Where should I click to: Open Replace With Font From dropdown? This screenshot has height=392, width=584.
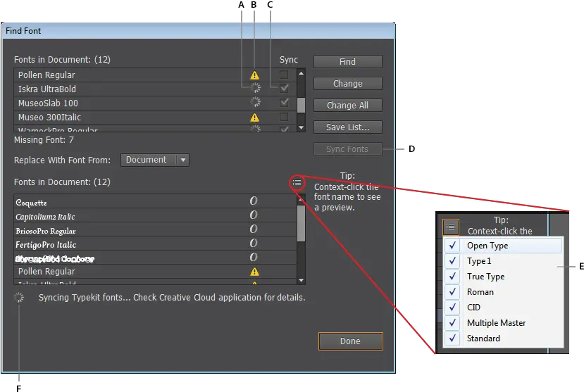(x=155, y=160)
